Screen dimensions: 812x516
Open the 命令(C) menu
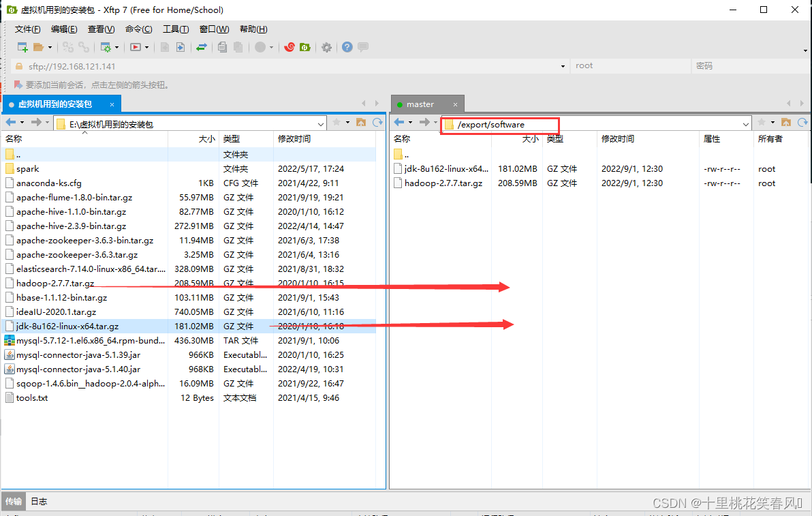pos(139,29)
